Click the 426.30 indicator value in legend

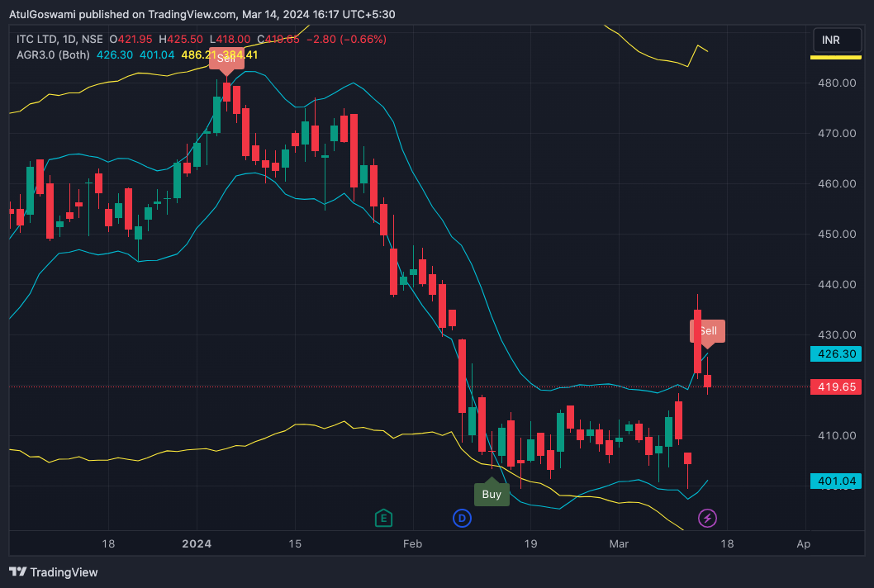(x=115, y=55)
